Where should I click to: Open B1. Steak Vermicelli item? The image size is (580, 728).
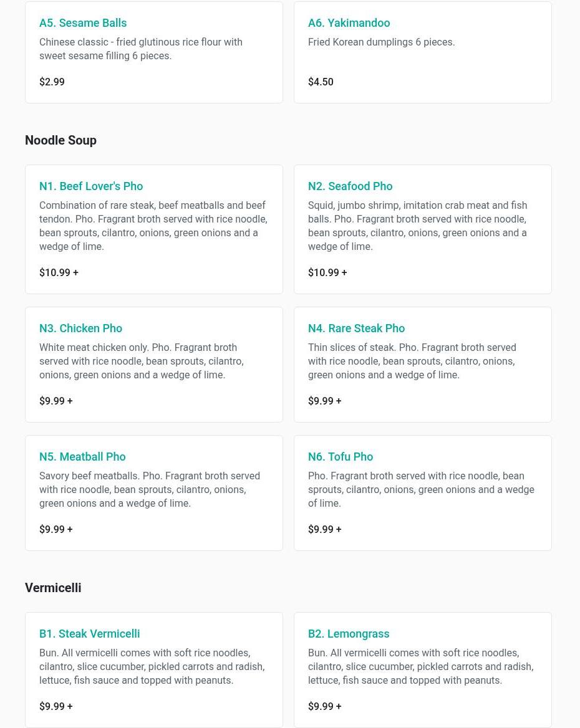pos(89,634)
